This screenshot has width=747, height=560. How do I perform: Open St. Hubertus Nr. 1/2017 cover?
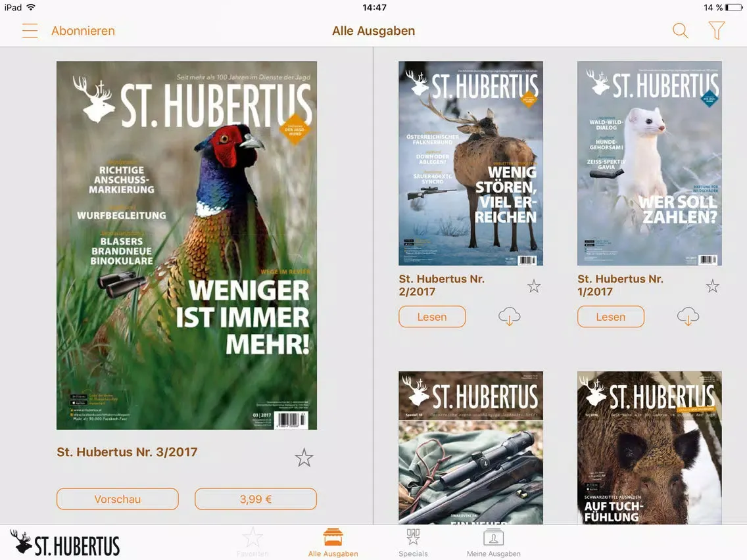(x=649, y=163)
